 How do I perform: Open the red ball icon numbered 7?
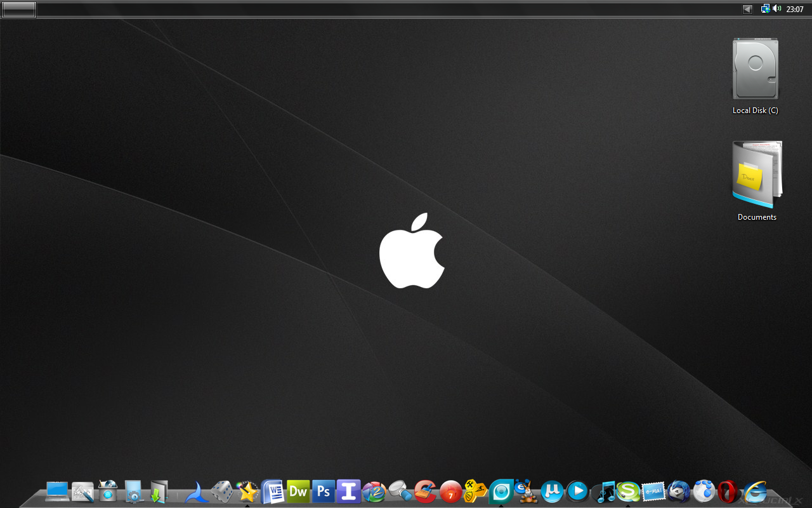point(450,492)
